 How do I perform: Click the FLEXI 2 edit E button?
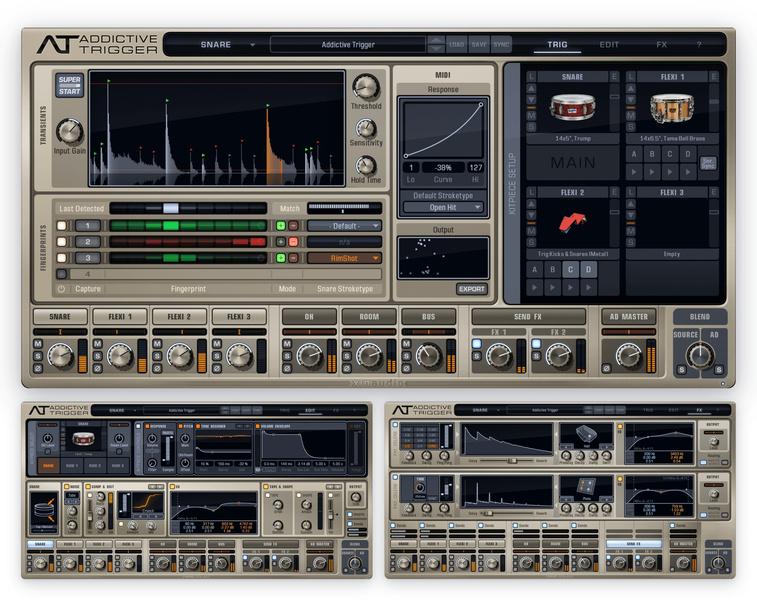coord(615,192)
